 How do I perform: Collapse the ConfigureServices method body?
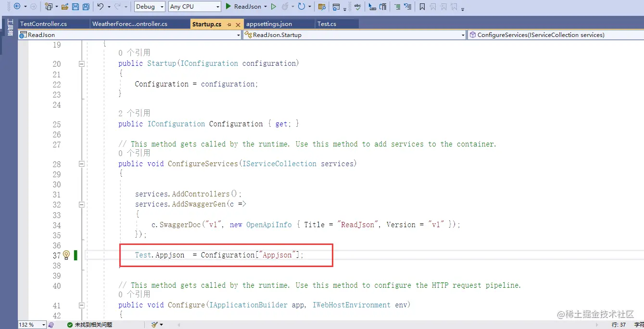coord(81,163)
